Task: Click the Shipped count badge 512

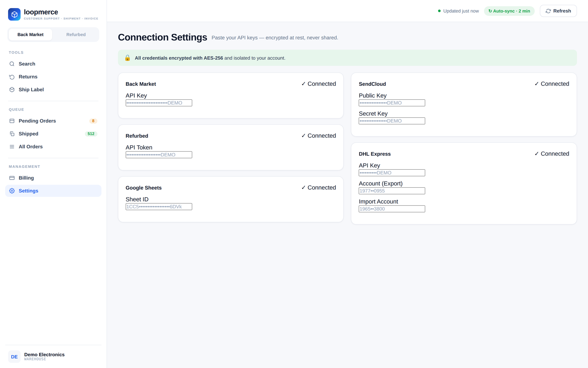Action: 91,134
